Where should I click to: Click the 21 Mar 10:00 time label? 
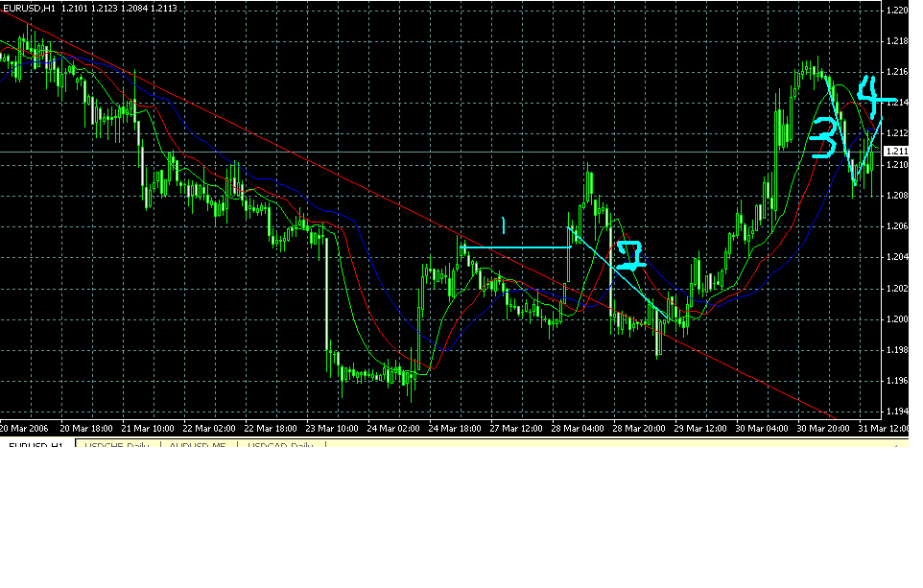point(148,429)
